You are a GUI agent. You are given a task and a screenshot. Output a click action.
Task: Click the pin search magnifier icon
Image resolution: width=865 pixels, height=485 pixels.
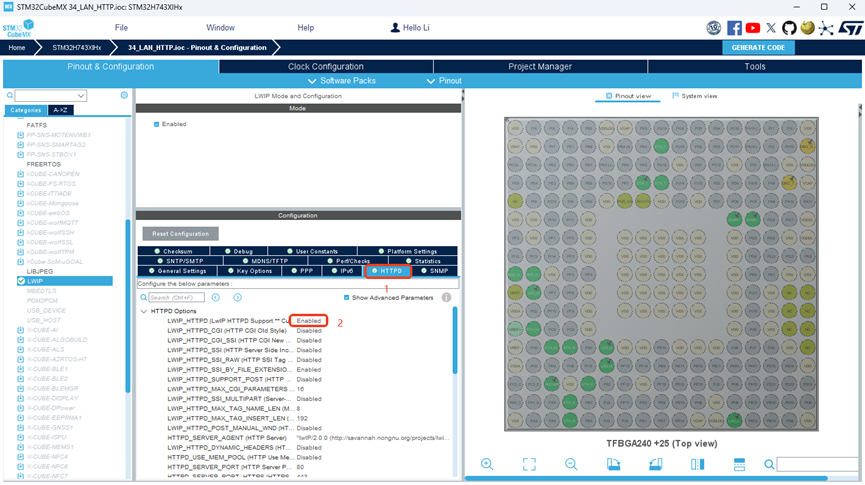[x=769, y=465]
